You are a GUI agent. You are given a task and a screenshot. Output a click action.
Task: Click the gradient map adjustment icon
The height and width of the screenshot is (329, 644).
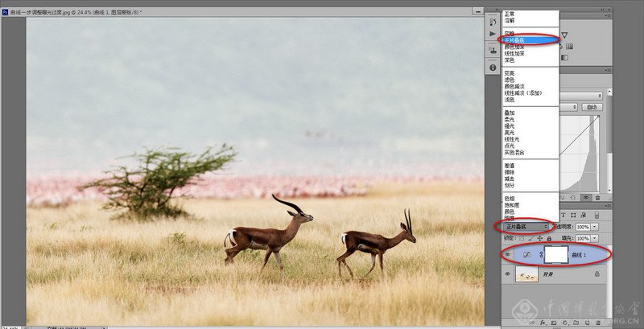click(x=565, y=57)
